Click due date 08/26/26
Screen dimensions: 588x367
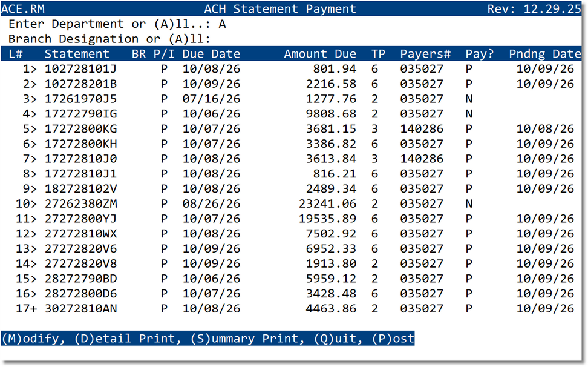[x=211, y=203]
